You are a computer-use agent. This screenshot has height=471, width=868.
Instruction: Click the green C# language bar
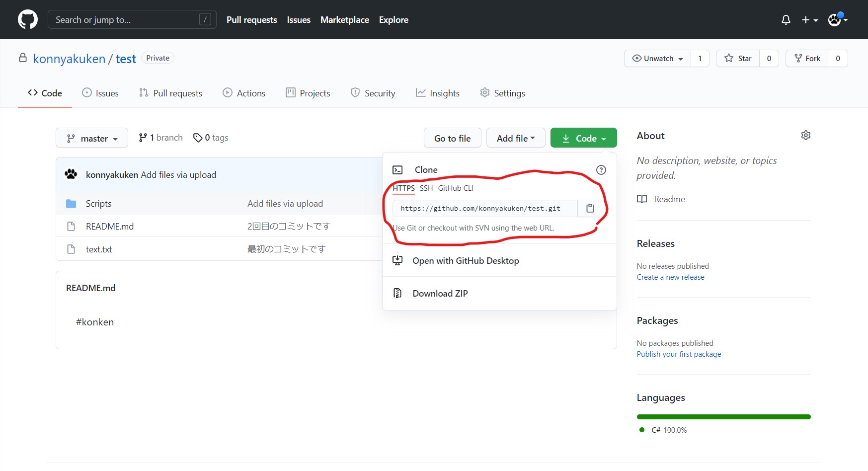click(724, 417)
